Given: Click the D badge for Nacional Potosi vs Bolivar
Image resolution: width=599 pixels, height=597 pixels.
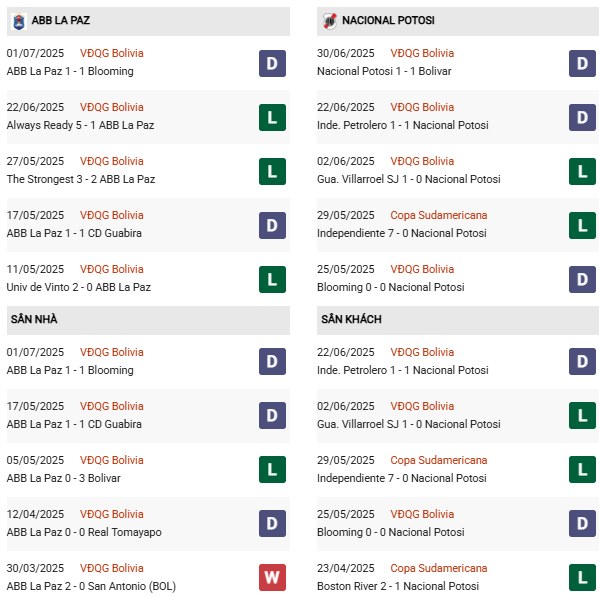Looking at the screenshot, I should (x=582, y=63).
